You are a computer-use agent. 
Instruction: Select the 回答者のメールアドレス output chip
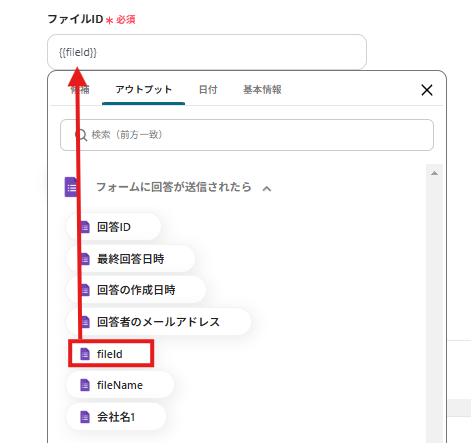click(x=158, y=322)
